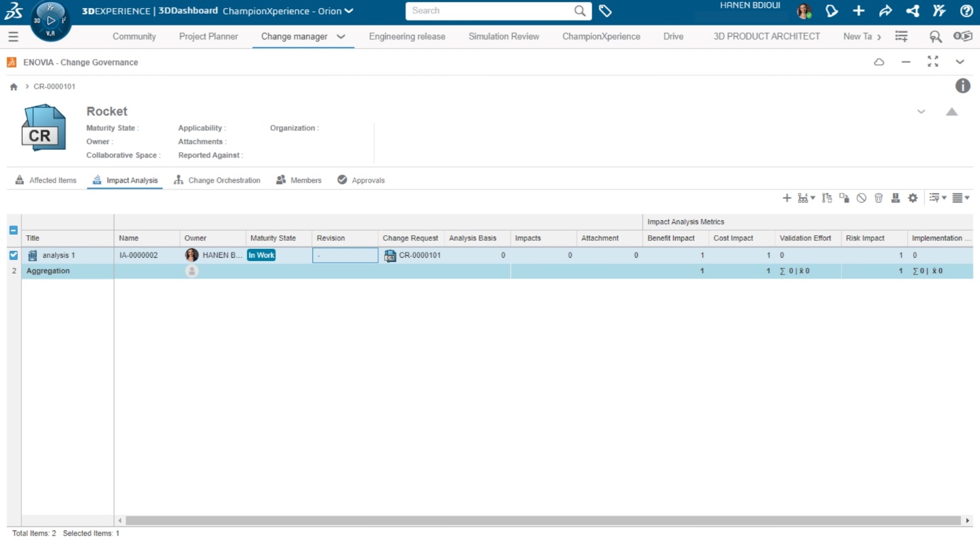Open Simulation Review tab

pyautogui.click(x=504, y=37)
